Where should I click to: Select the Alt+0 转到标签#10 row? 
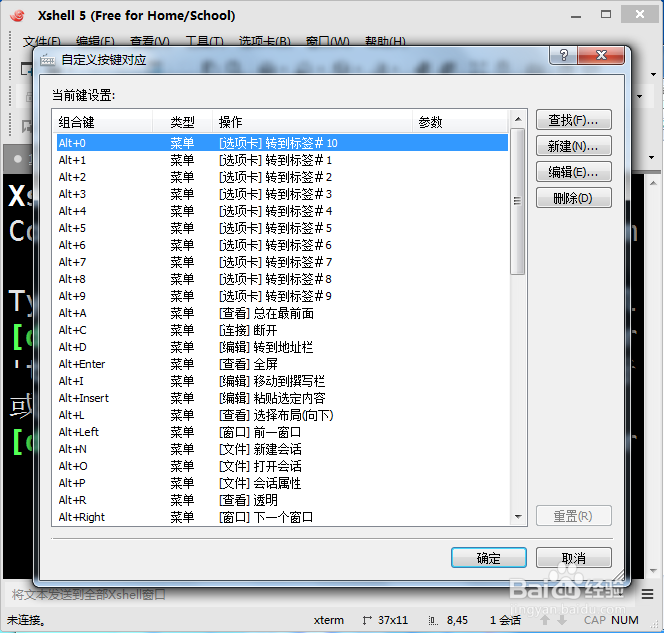point(282,143)
